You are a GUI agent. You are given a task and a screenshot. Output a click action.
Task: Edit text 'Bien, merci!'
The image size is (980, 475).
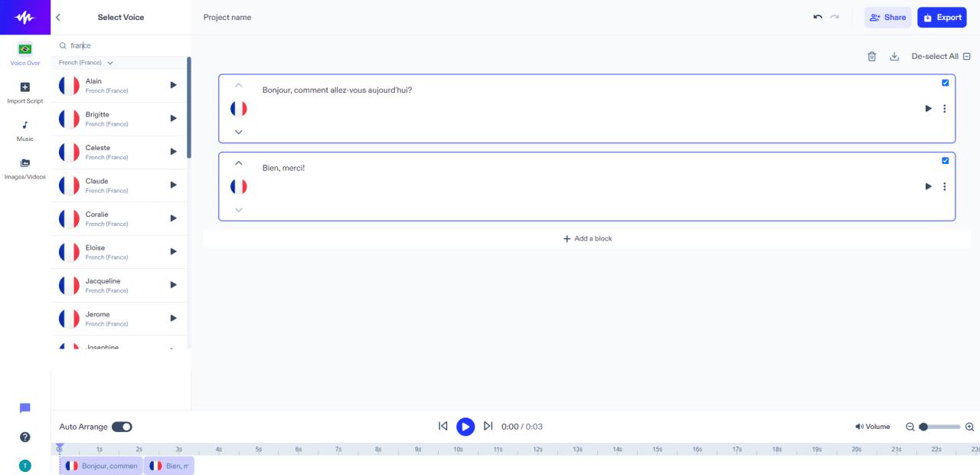284,168
